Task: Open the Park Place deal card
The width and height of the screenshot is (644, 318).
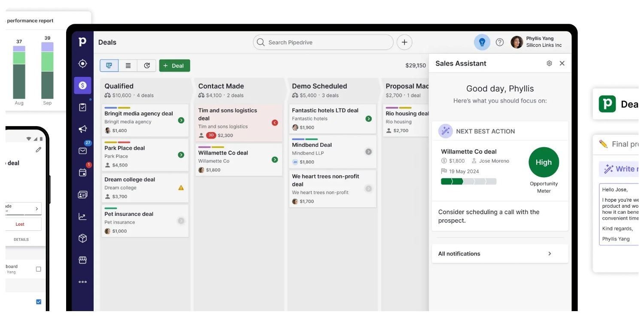Action: [145, 154]
